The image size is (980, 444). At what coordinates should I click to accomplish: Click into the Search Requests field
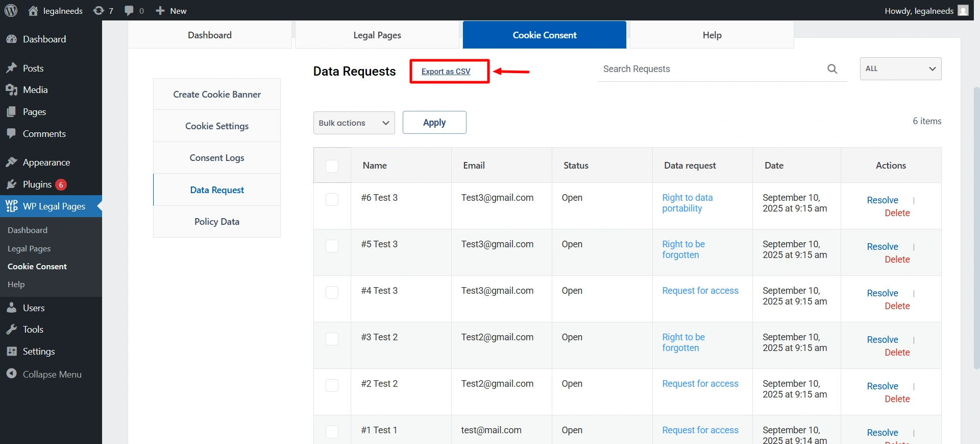click(709, 69)
